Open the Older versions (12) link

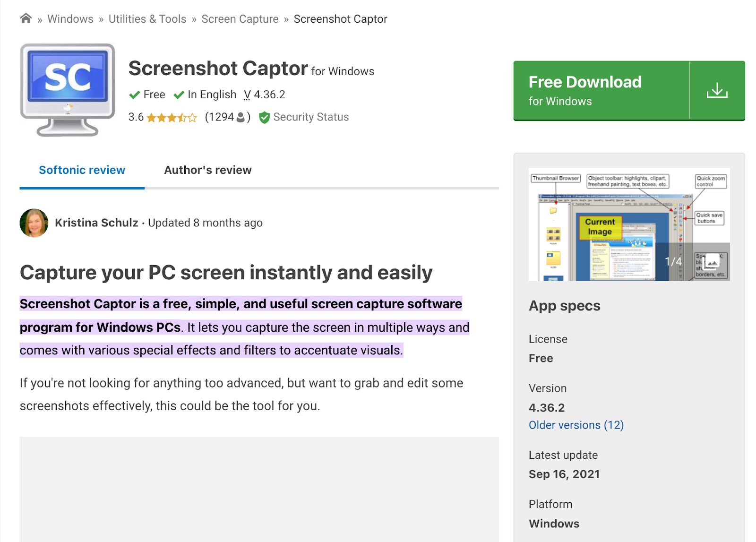click(576, 425)
